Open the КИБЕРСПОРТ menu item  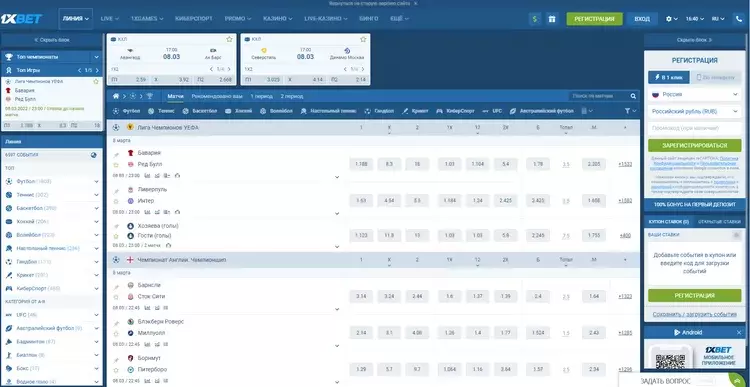click(194, 19)
